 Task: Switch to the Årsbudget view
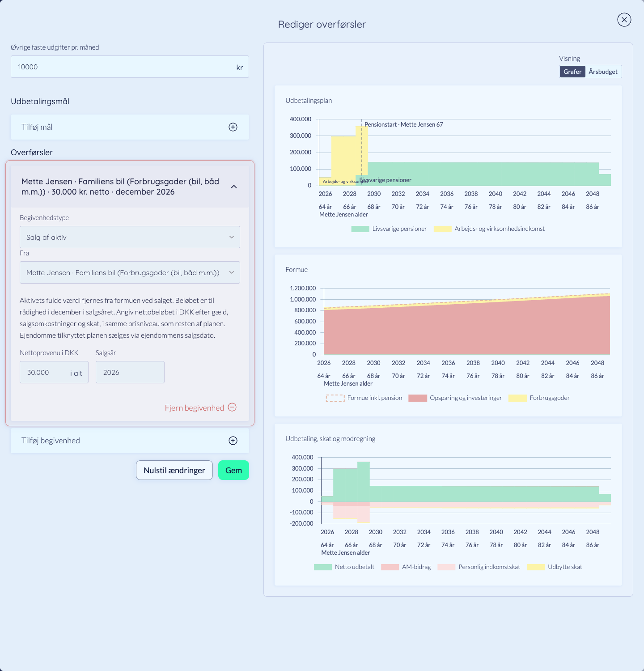coord(603,72)
